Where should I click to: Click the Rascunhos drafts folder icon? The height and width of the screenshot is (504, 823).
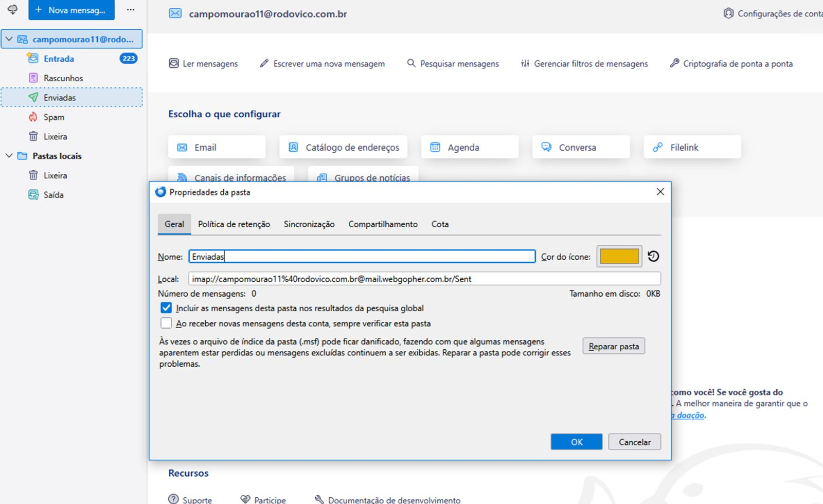pyautogui.click(x=33, y=78)
